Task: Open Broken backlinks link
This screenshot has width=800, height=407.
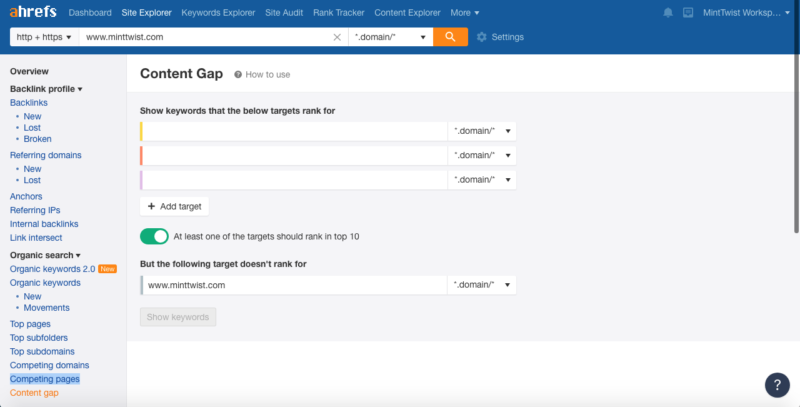Action: (x=37, y=139)
